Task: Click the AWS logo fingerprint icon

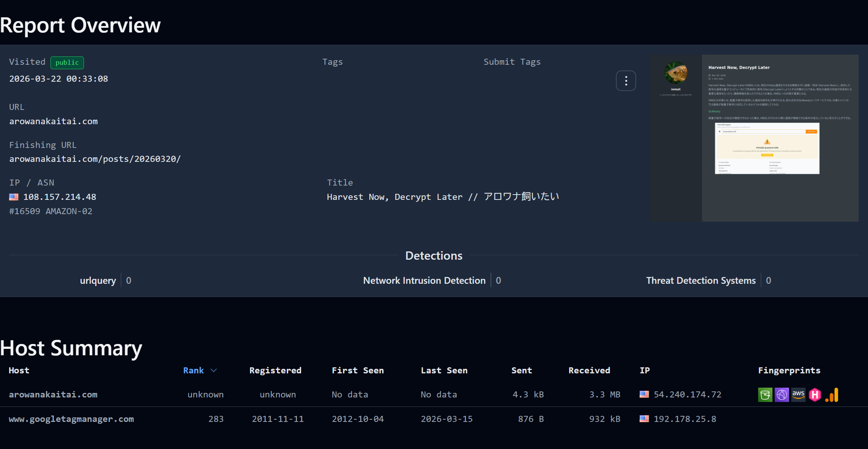Action: [798, 395]
